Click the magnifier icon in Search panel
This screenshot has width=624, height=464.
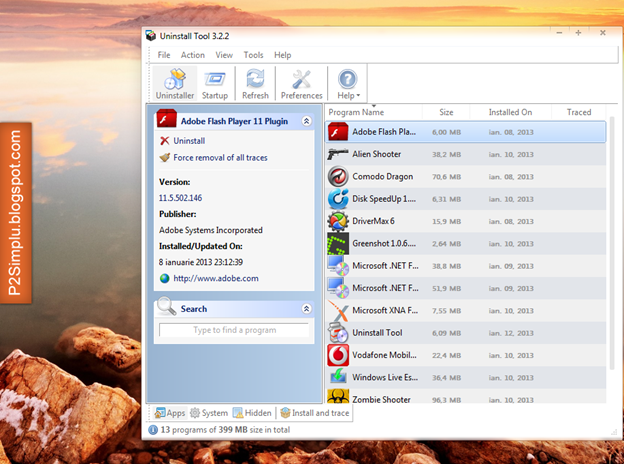pos(166,306)
